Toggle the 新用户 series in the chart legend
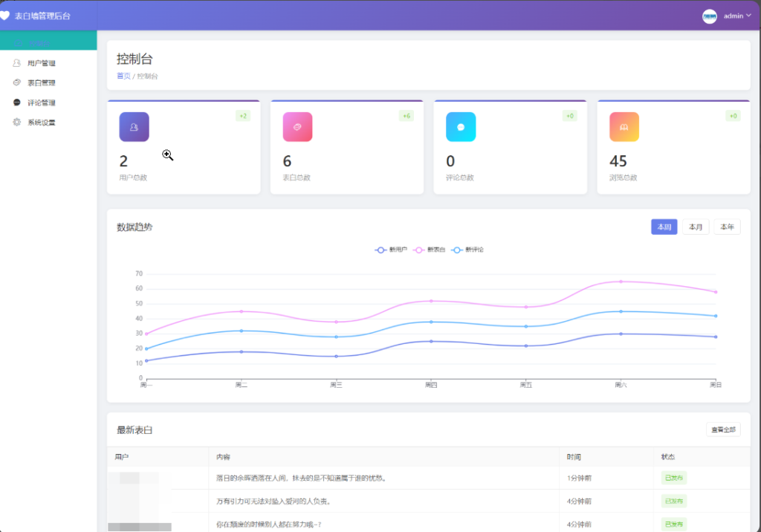This screenshot has width=761, height=532. pyautogui.click(x=392, y=250)
